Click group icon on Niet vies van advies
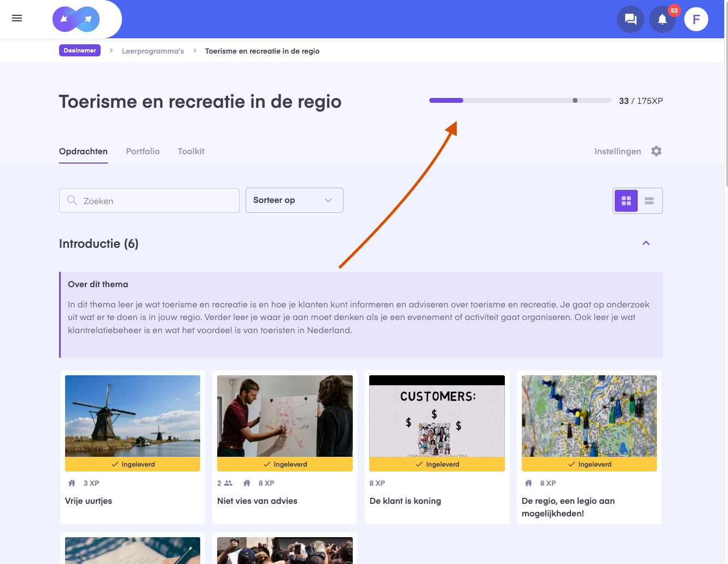The height and width of the screenshot is (564, 728). [x=229, y=483]
